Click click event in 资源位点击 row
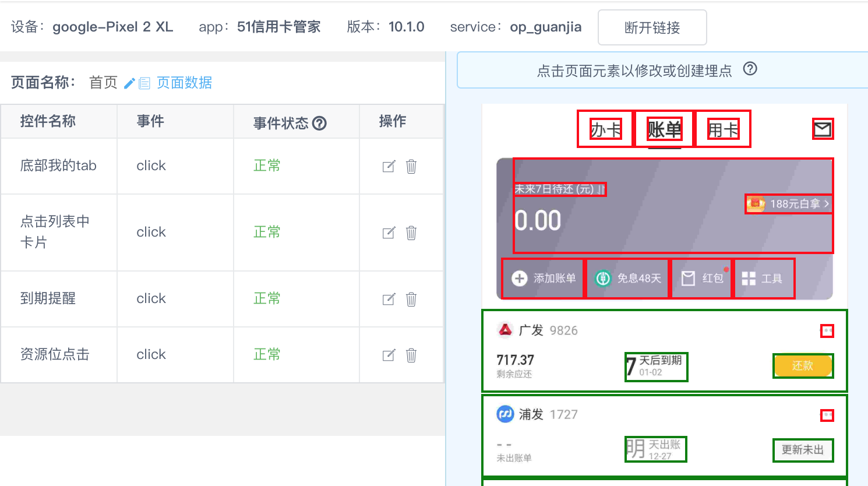The height and width of the screenshot is (486, 868). pyautogui.click(x=151, y=354)
